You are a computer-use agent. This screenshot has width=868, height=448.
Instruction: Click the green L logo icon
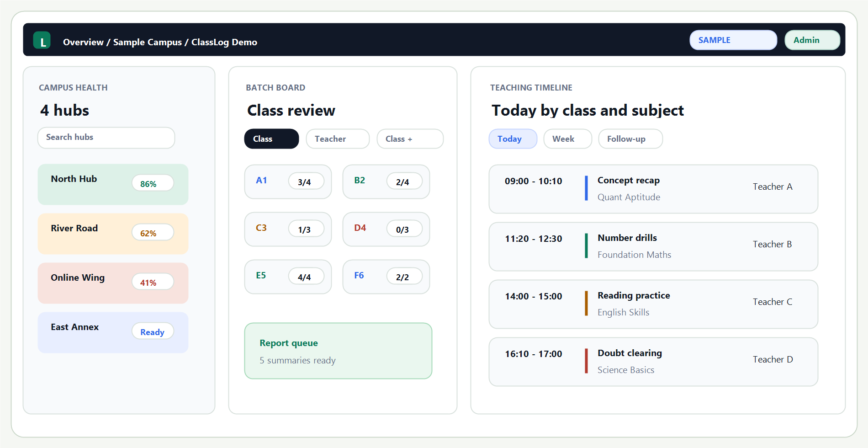coord(42,40)
